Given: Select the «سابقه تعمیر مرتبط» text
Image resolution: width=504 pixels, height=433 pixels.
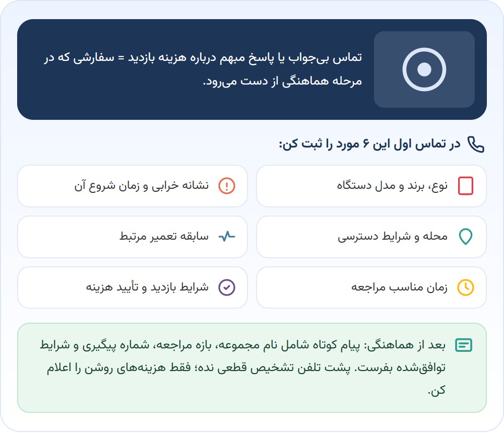Looking at the screenshot, I should tap(164, 237).
